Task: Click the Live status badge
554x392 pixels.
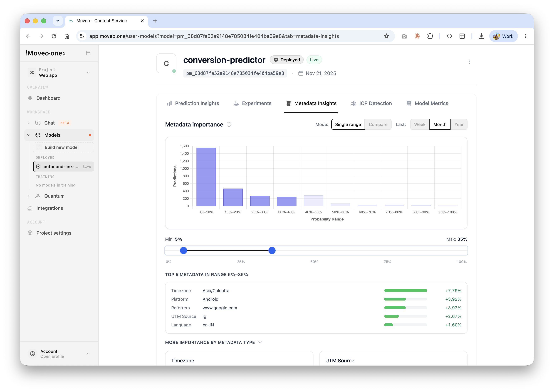Action: pyautogui.click(x=314, y=60)
